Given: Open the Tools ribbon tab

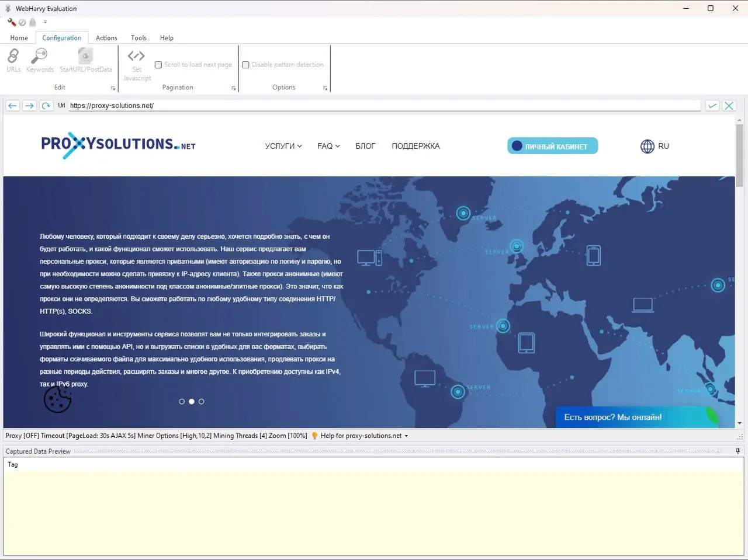Looking at the screenshot, I should [x=138, y=38].
